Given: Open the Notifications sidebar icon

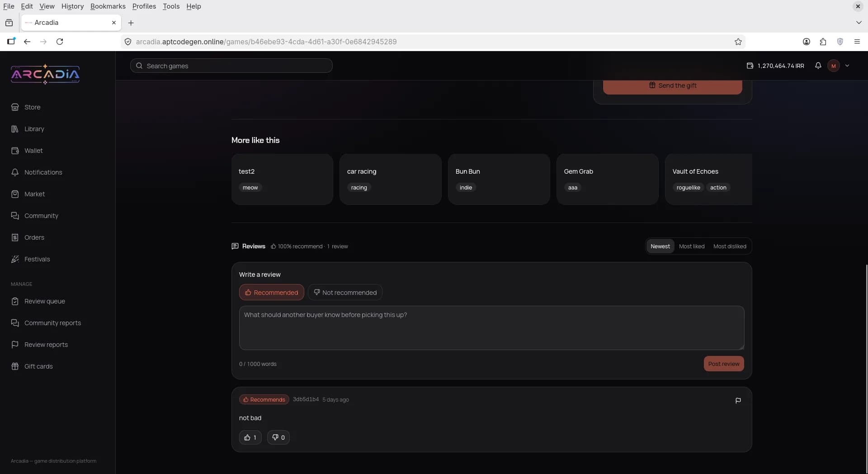Looking at the screenshot, I should click(15, 172).
